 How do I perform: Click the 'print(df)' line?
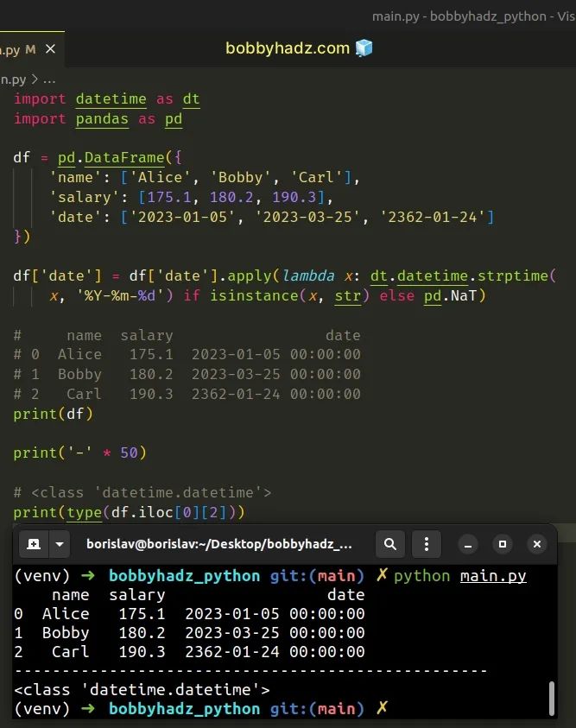point(54,414)
